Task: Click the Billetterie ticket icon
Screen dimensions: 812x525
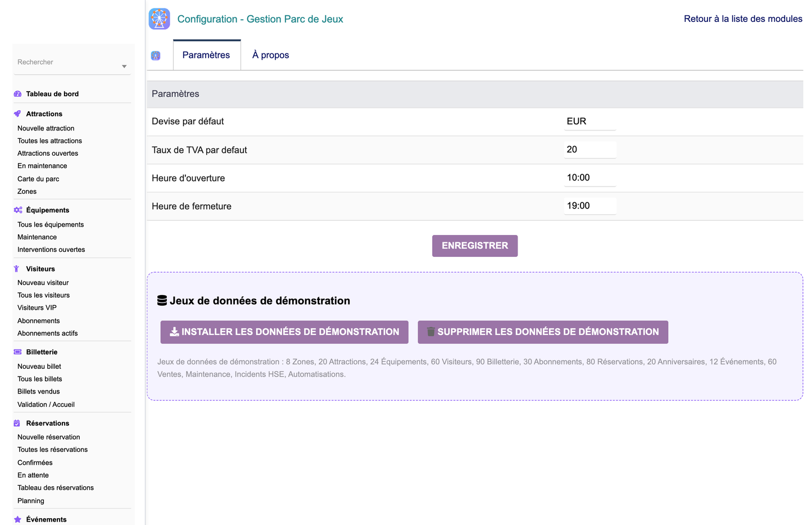Action: pyautogui.click(x=17, y=352)
